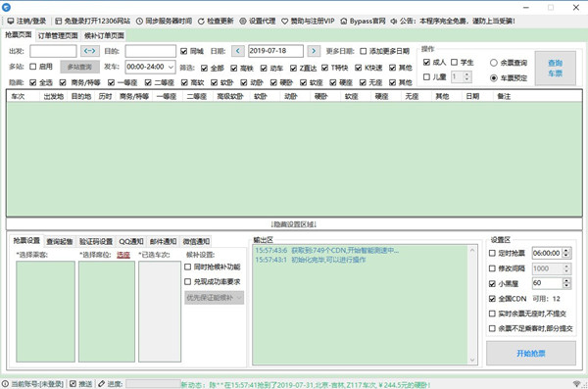Toggle the Z直达 filter checkbox
The width and height of the screenshot is (588, 389).
(293, 68)
